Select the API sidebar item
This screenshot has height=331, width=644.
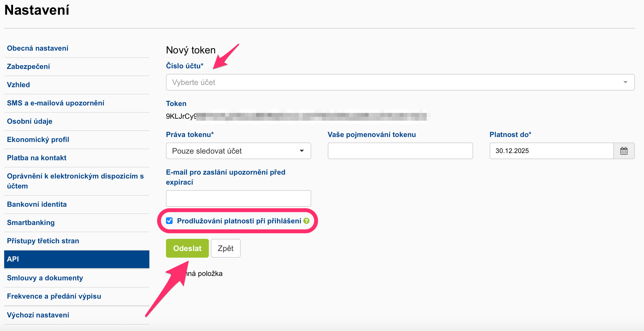tap(77, 259)
